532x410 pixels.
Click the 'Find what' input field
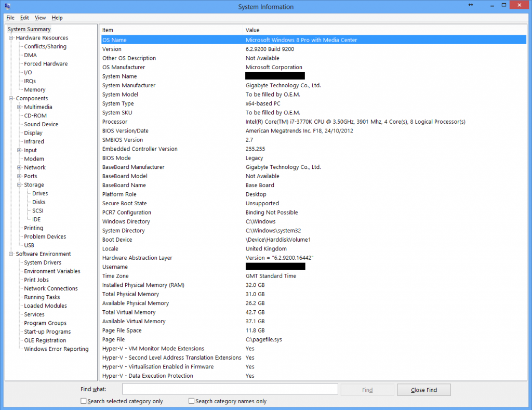click(x=230, y=389)
